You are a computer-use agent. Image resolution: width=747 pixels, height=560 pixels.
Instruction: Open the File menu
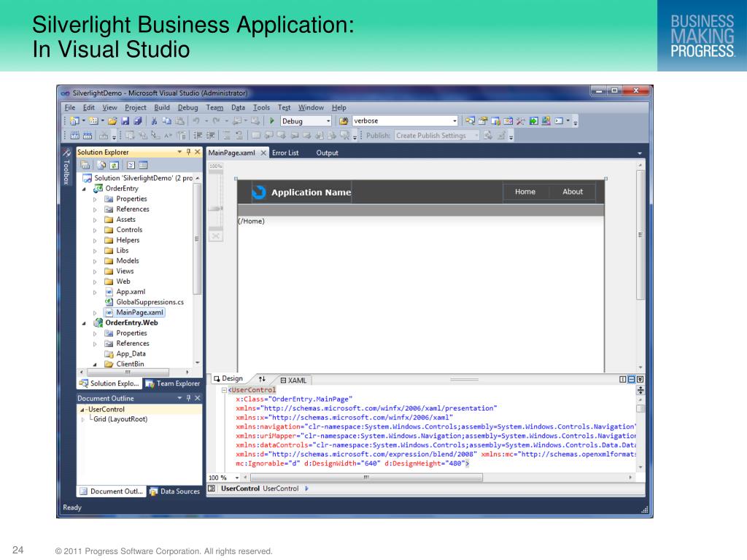(70, 108)
